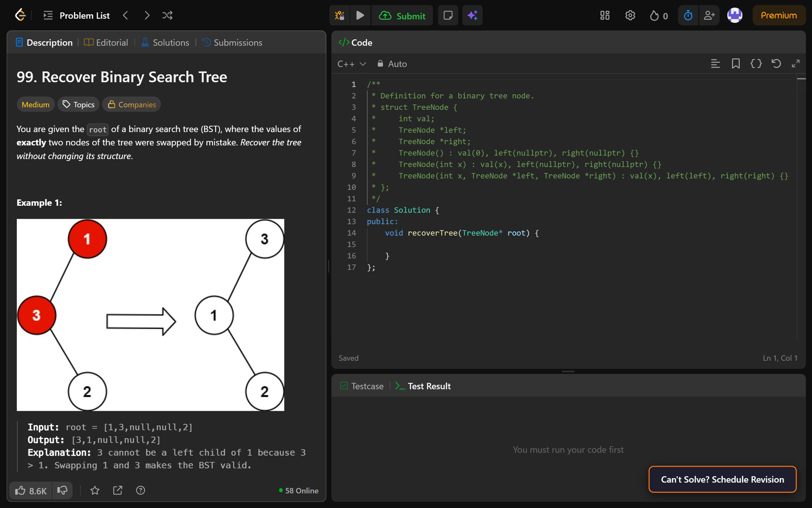Screen dimensions: 812x508
Task: Switch to the Solutions tab
Action: pos(165,43)
